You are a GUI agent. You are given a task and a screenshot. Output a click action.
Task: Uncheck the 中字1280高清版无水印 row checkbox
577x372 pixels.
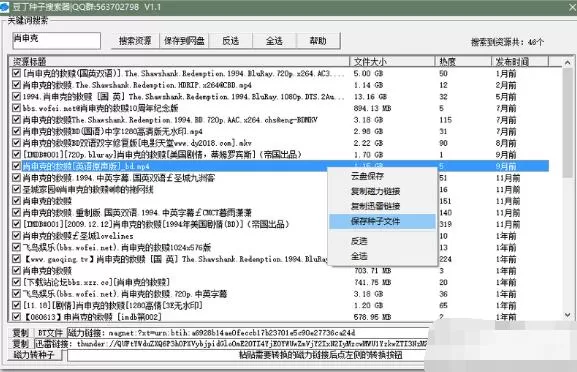pyautogui.click(x=16, y=131)
